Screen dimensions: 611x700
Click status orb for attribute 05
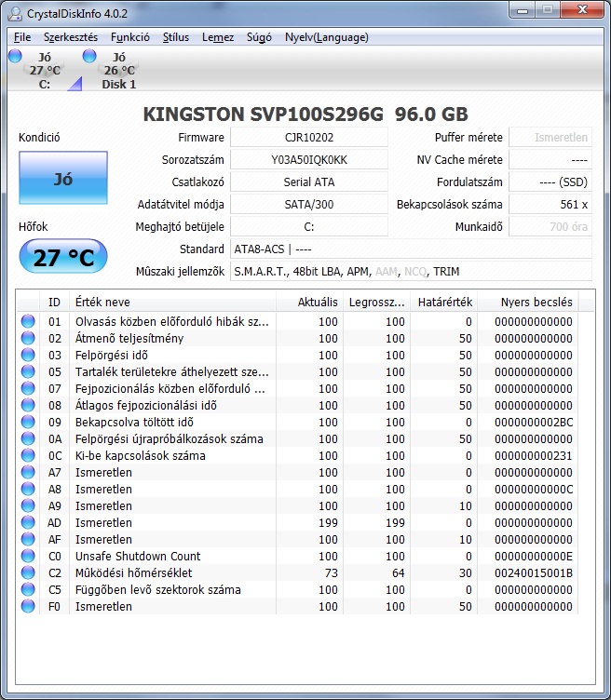28,371
